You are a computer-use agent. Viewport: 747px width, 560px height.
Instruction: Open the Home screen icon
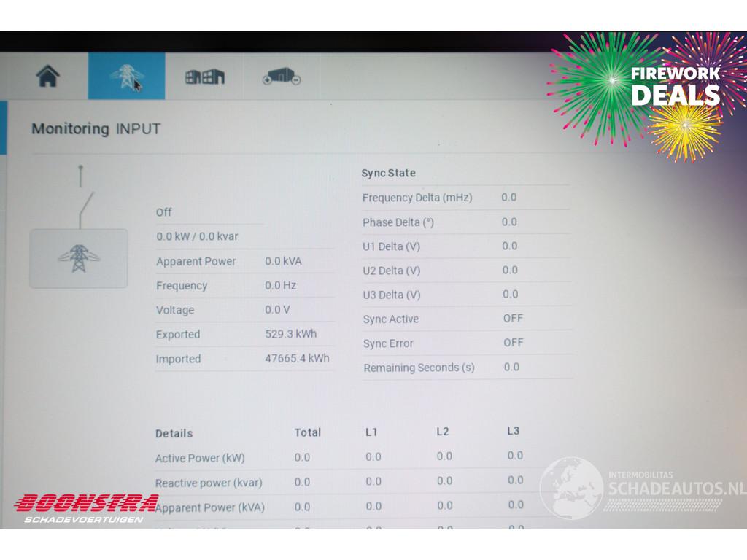coord(48,76)
